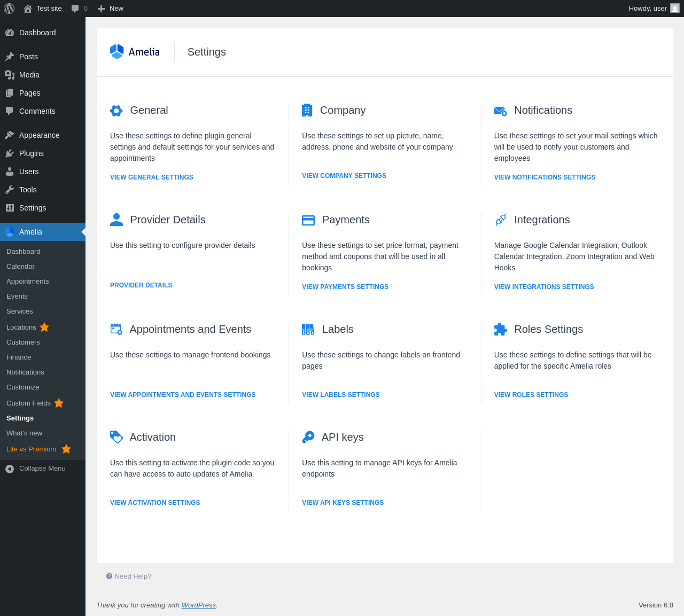Click the API keys key icon

pos(308,437)
